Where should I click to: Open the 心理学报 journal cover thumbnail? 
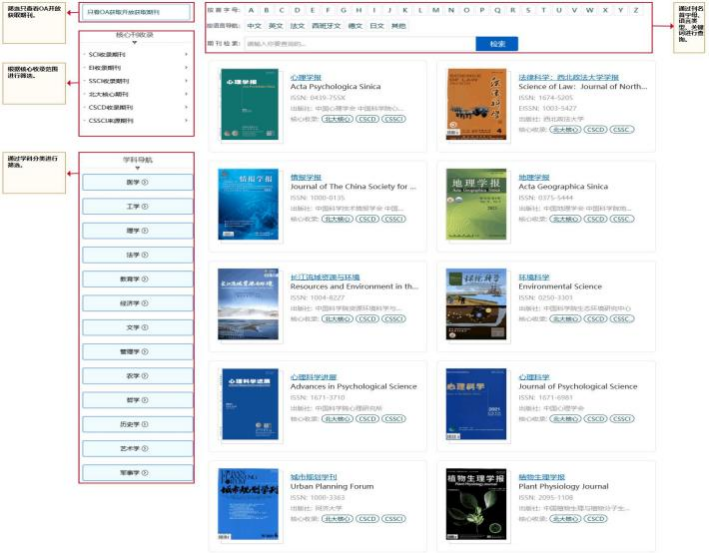249,105
